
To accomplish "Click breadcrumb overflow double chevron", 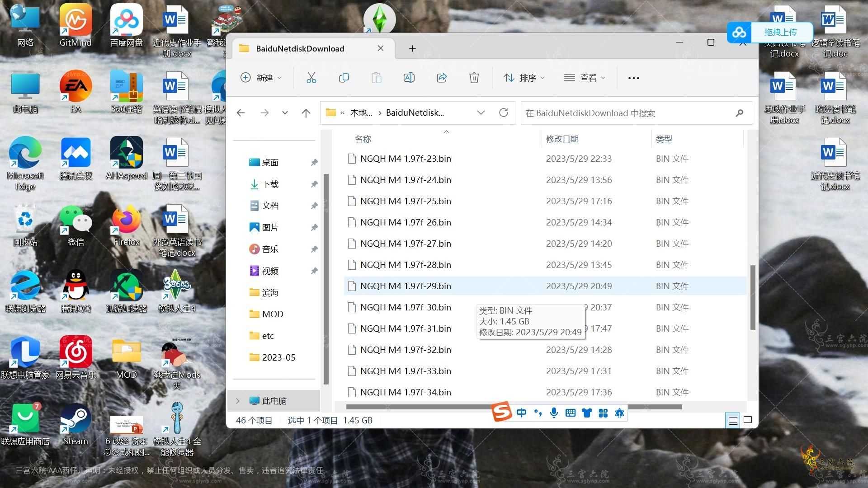I will (342, 113).
